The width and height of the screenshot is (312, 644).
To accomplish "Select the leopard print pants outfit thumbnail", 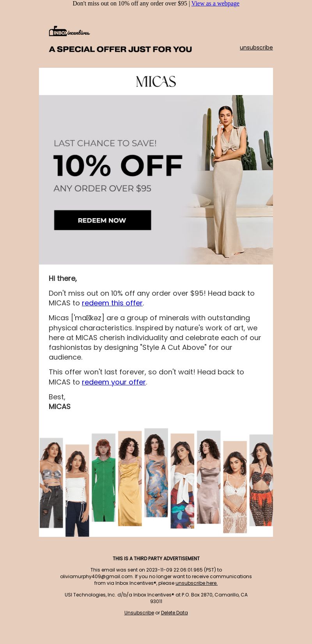I will click(261, 480).
